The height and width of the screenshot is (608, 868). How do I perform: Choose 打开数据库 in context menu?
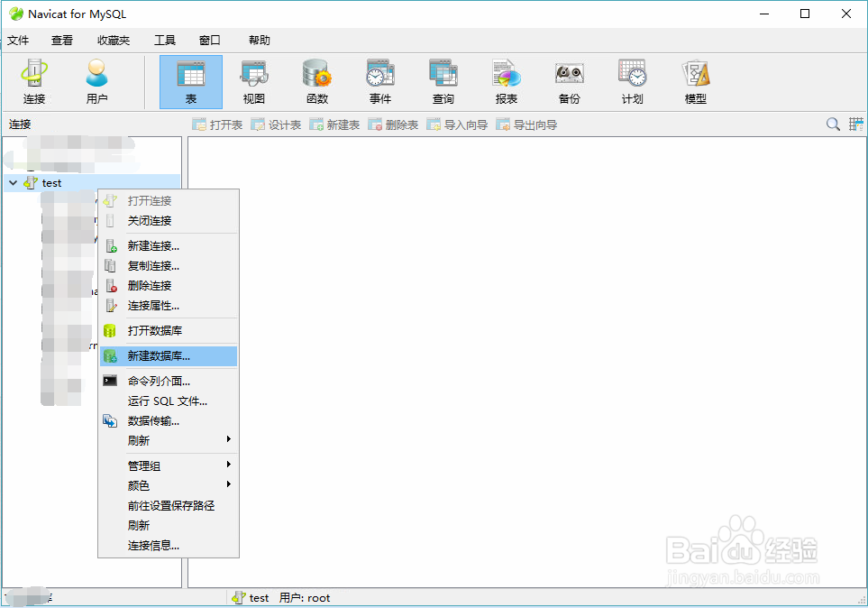tap(169, 331)
